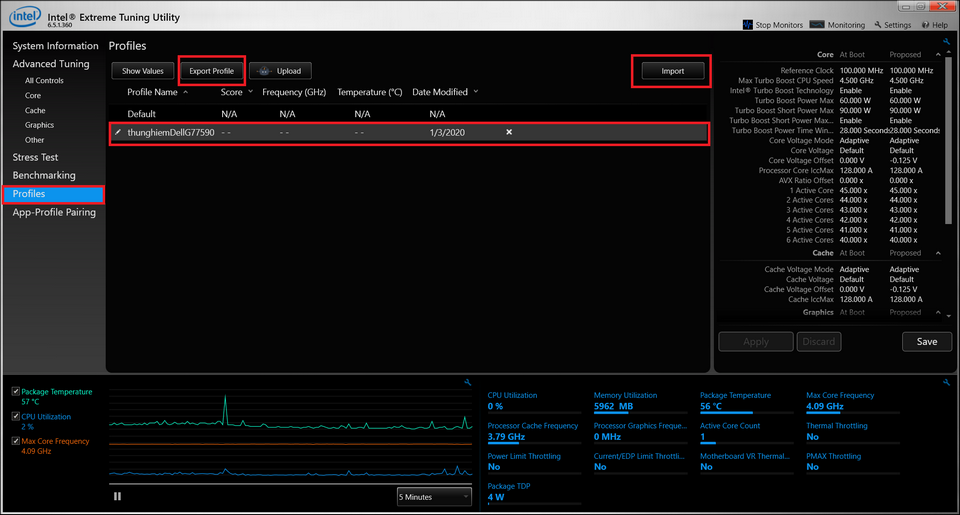960x515 pixels.
Task: Toggle the CPU Utilization checkbox
Action: click(15, 416)
